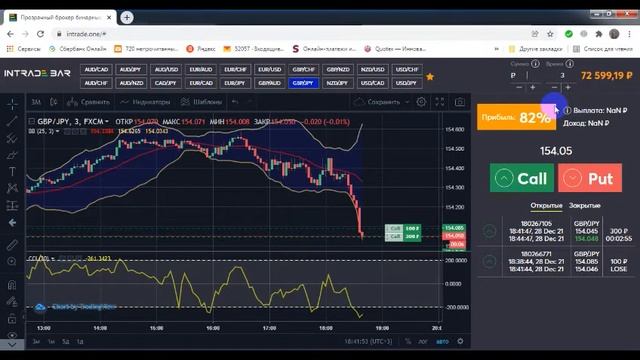Increase the trade time with plus
Viewport: 640px width, 360px height.
568,87
